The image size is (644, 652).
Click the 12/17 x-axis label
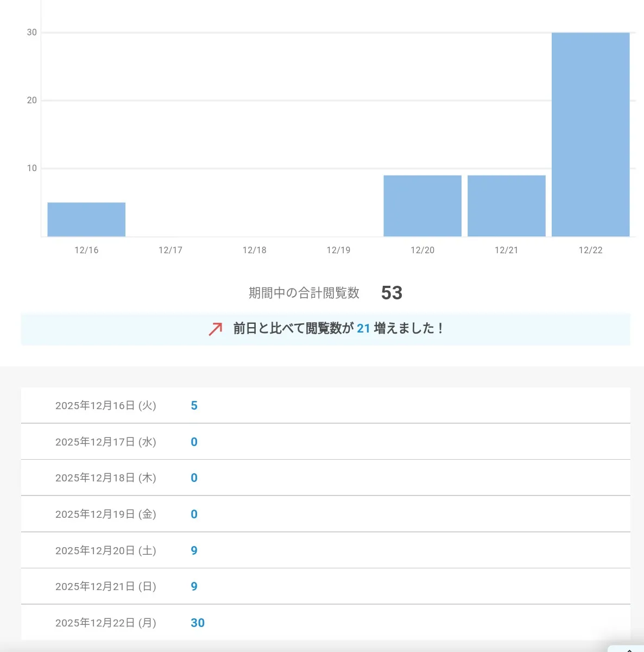click(x=171, y=250)
